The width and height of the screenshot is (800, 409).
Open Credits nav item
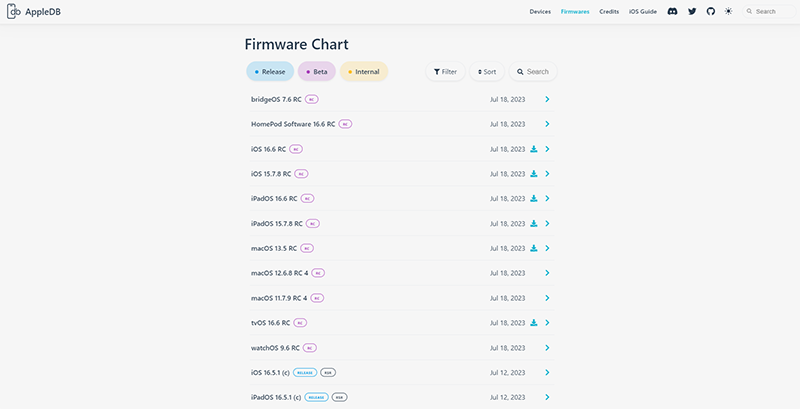[x=609, y=11]
